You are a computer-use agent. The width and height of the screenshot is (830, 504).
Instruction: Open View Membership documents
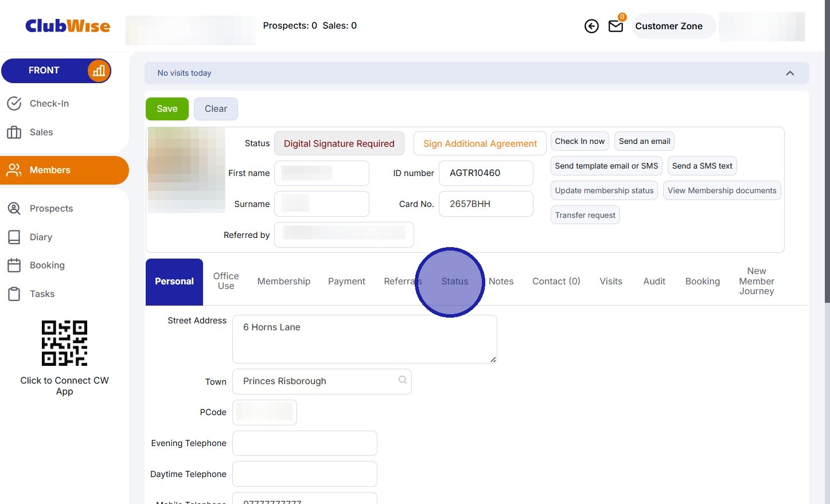722,191
